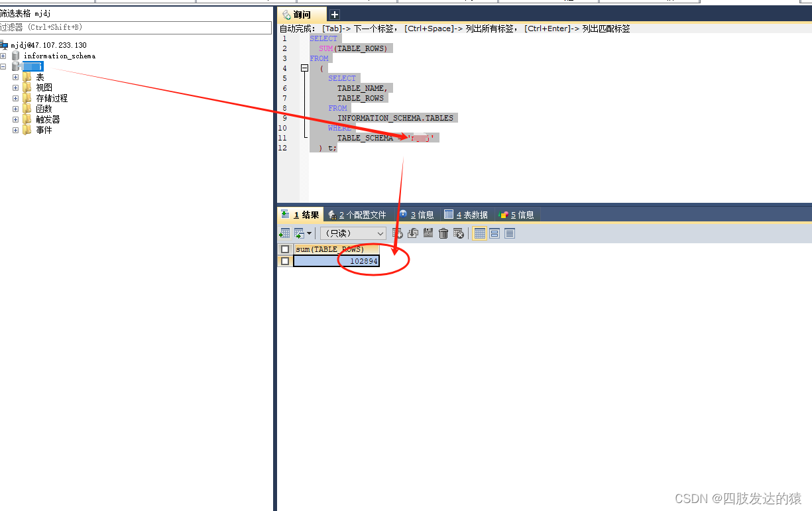Click the 存储过程 folder icon
The height and width of the screenshot is (511, 812).
click(x=27, y=98)
